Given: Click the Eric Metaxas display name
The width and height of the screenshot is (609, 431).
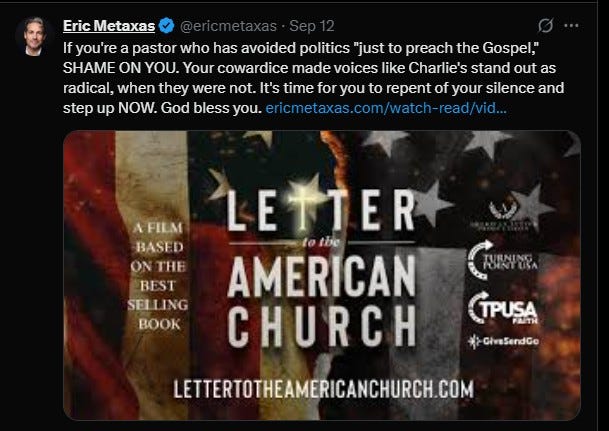Looking at the screenshot, I should tap(109, 26).
